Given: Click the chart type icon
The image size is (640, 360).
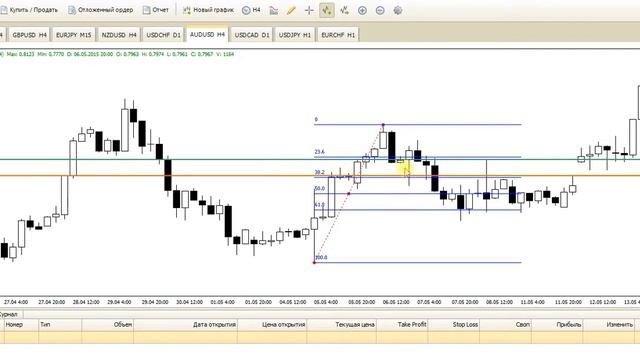Looking at the screenshot, I should pyautogui.click(x=274, y=11).
